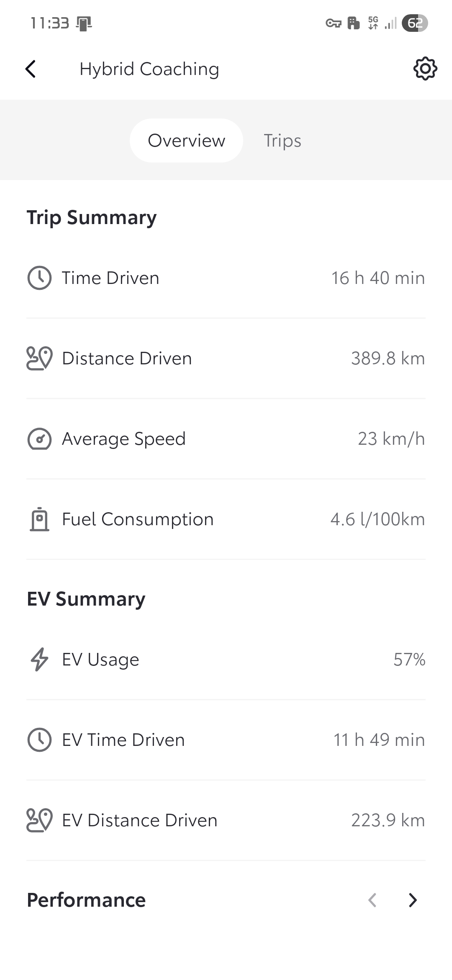Screen dimensions: 452x980
Task: Tap the Average Speed gauge icon
Action: (x=39, y=439)
